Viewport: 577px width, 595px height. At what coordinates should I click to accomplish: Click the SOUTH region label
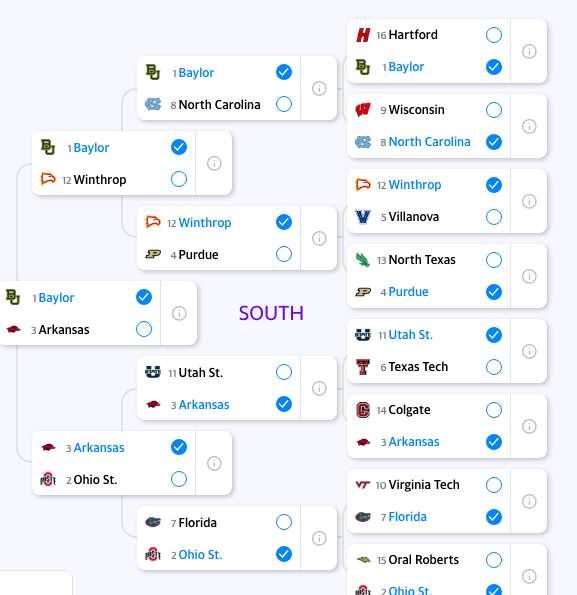pos(271,313)
